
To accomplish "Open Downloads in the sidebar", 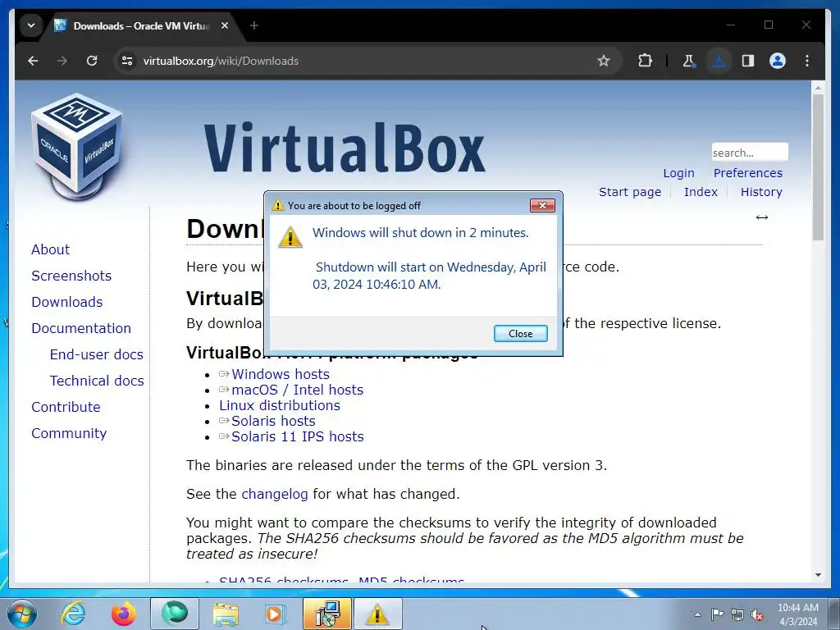I will [67, 302].
